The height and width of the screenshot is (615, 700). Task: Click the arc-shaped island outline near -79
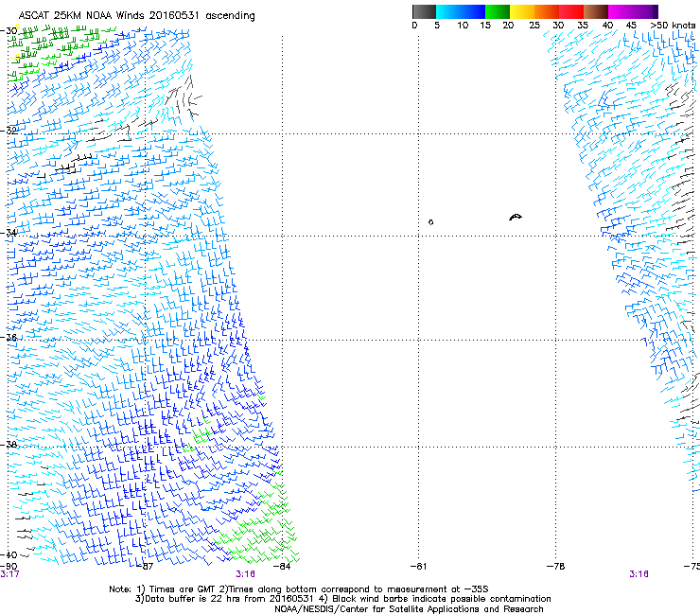click(516, 217)
